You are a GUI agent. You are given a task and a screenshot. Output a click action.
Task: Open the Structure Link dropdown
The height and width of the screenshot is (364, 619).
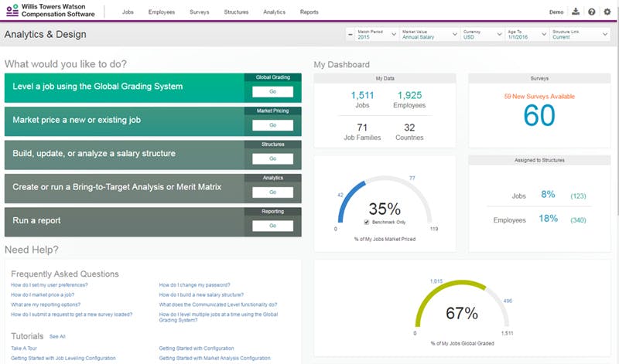point(580,34)
